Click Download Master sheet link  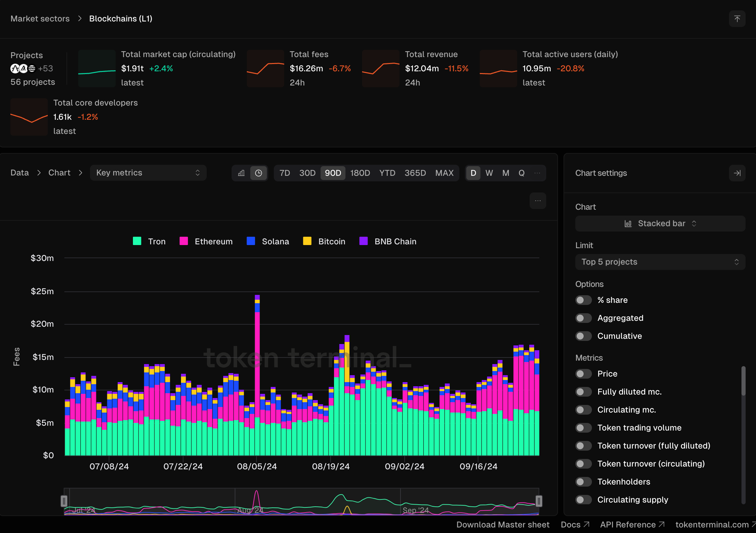(x=503, y=525)
